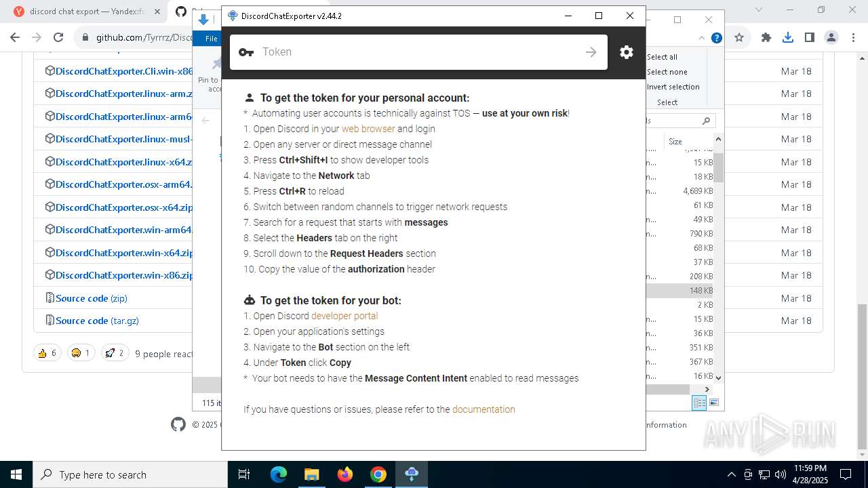Select the 4,689 KB file row
The image size is (868, 488).
click(679, 191)
